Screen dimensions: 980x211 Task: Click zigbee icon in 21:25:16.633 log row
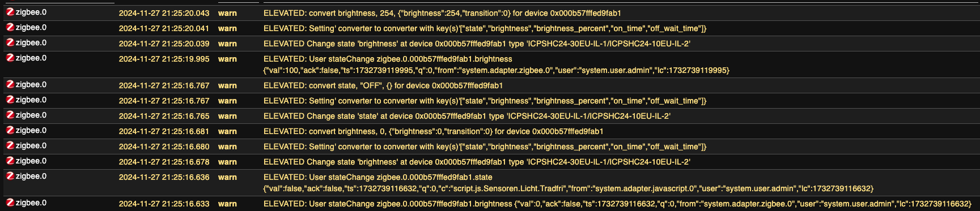coord(10,203)
